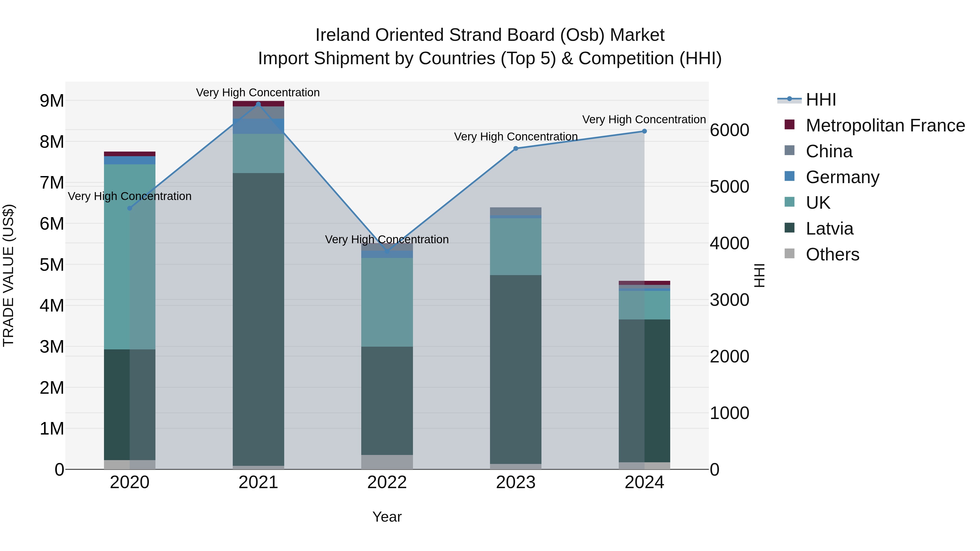980x551 pixels.
Task: Click the Germany segment of the 2021 bar
Action: 258,126
